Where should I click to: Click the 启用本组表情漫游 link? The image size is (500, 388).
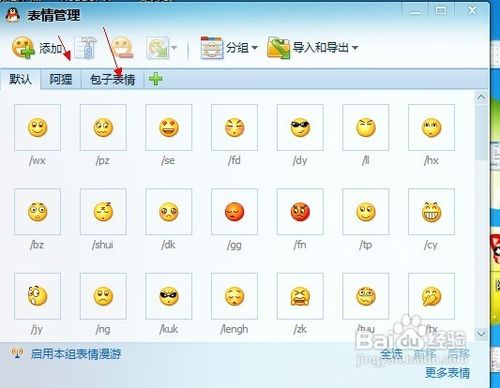(x=76, y=354)
